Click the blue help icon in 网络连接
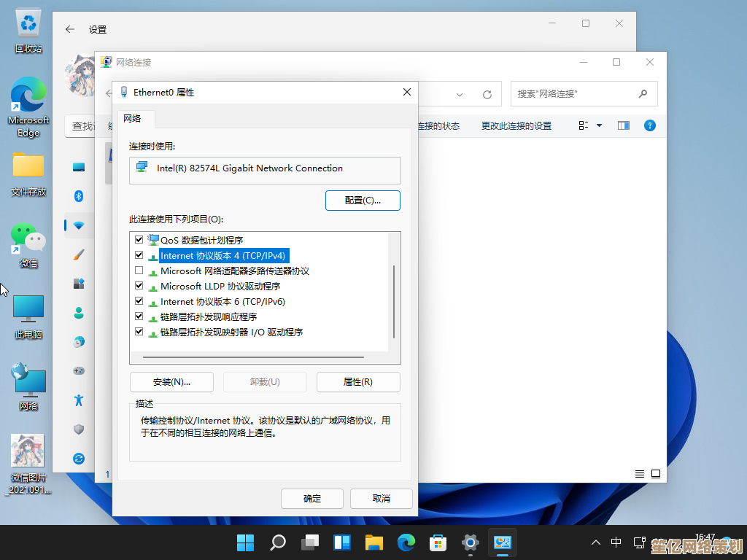 pyautogui.click(x=649, y=125)
